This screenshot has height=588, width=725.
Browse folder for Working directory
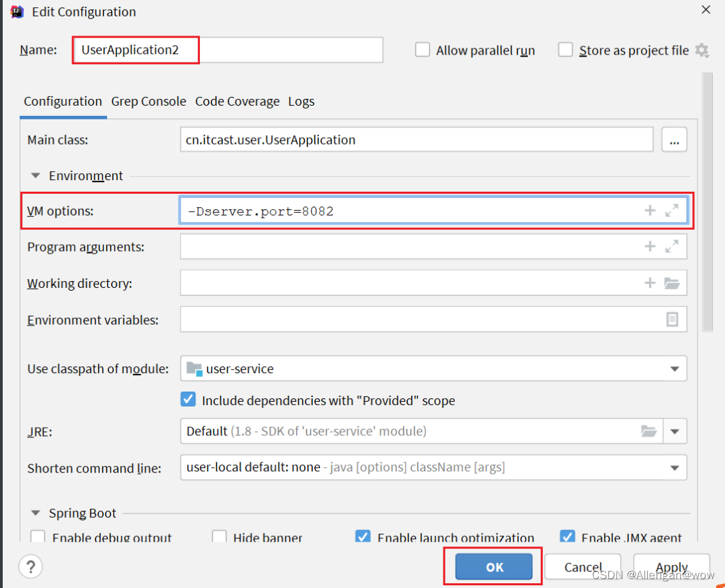tap(672, 283)
